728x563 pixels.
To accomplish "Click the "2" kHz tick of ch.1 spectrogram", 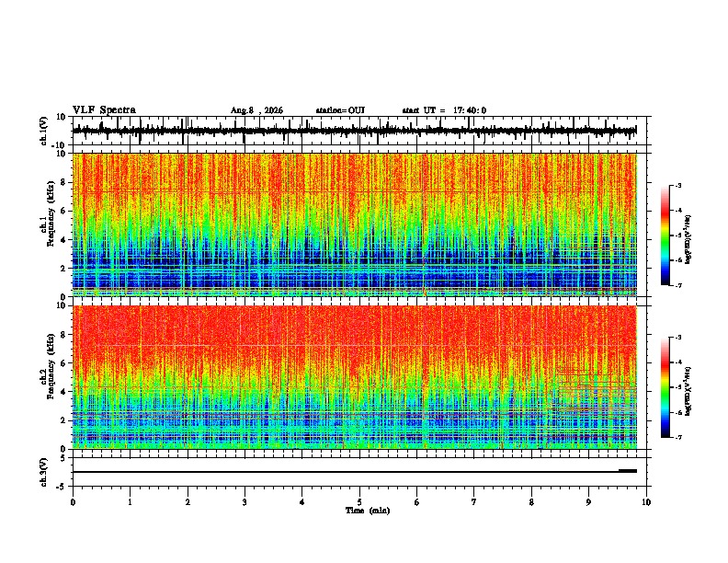I will click(64, 269).
